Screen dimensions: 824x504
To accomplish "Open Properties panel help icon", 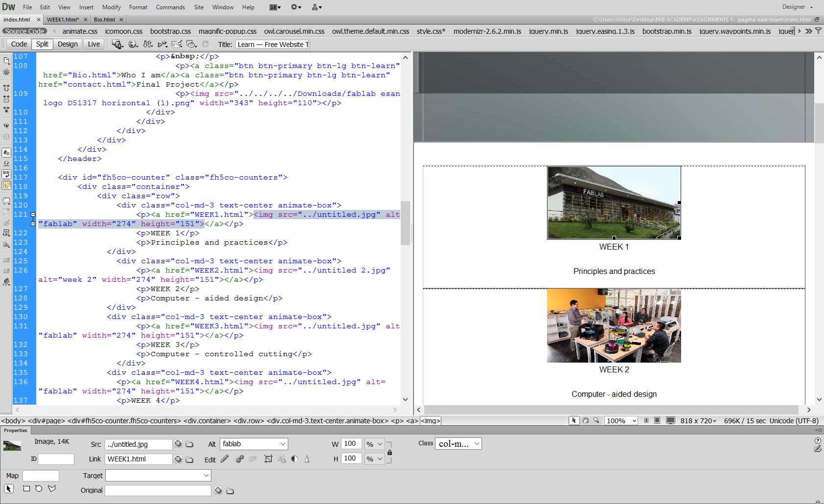I will tap(818, 440).
